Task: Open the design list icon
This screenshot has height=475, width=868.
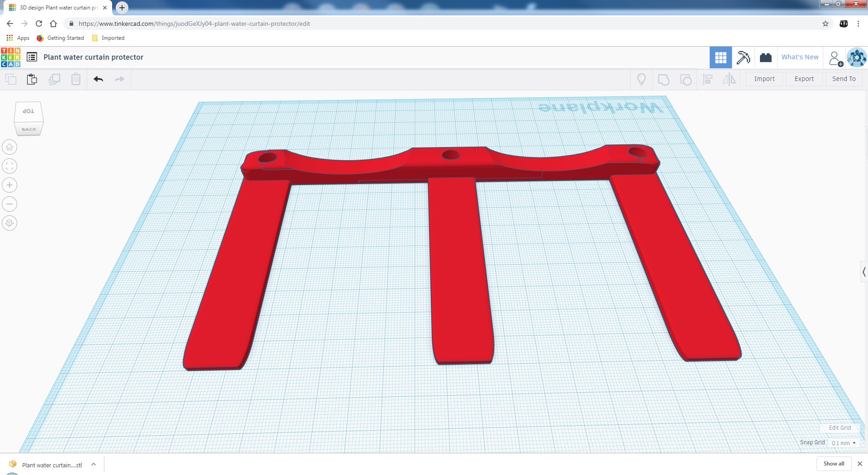Action: [x=32, y=57]
